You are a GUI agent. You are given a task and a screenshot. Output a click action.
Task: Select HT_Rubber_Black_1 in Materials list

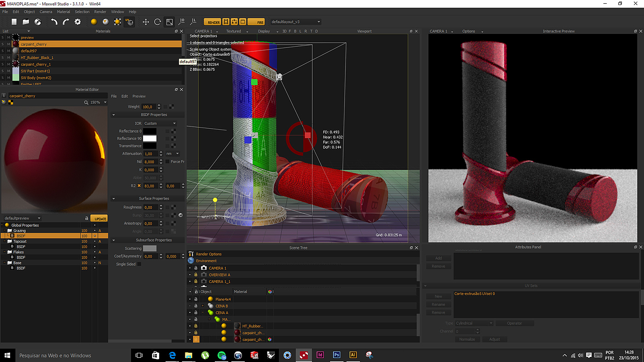point(37,58)
